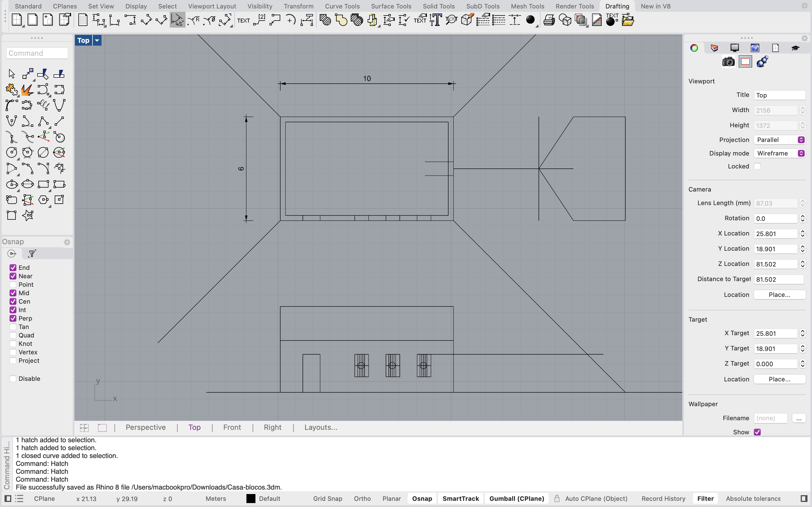Open the Top viewport title dropdown
The image size is (812, 507).
pyautogui.click(x=97, y=40)
